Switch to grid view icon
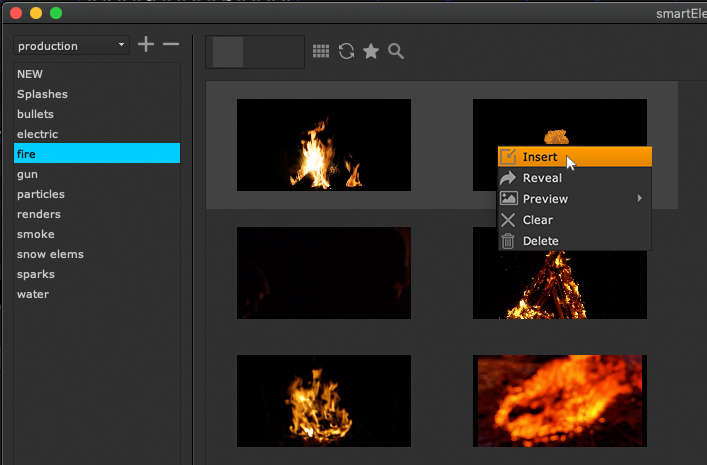707x465 pixels. coord(321,52)
